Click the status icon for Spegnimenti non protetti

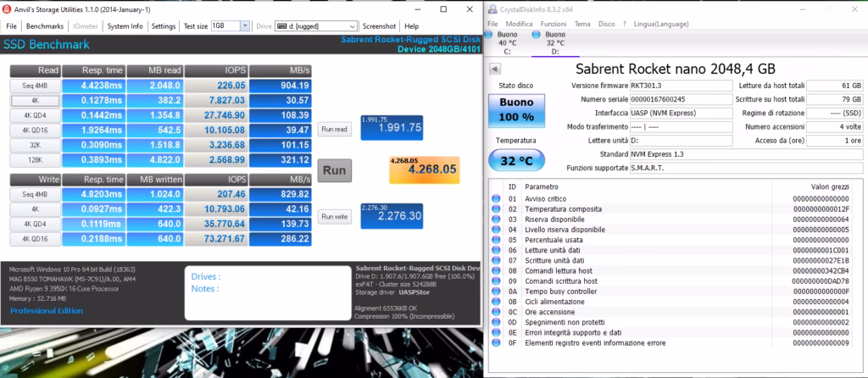(x=496, y=322)
